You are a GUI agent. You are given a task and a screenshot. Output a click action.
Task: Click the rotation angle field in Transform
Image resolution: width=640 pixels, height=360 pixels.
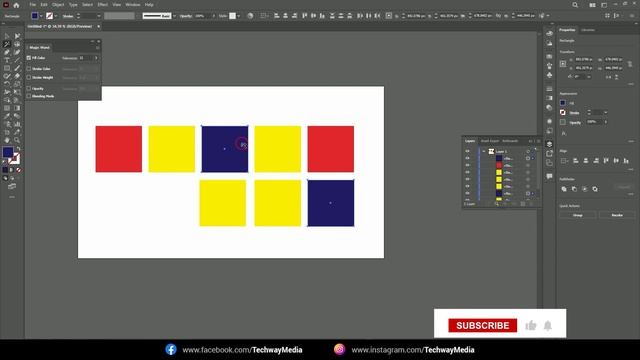tap(581, 76)
